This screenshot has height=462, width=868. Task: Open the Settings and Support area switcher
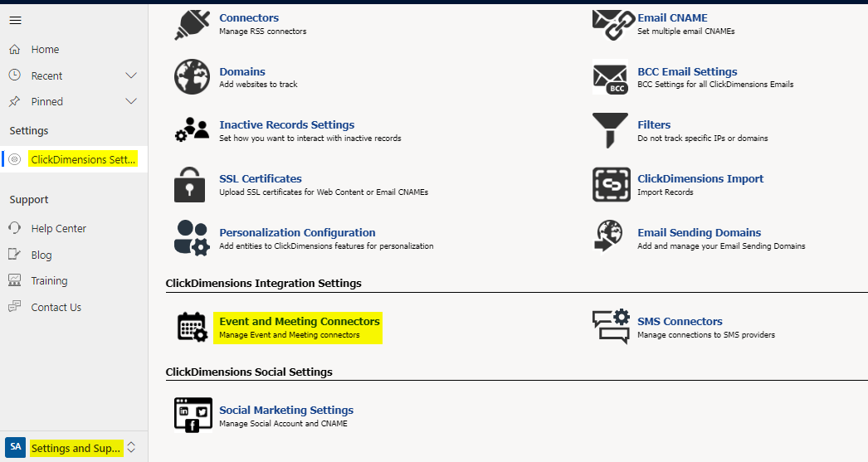click(x=130, y=448)
